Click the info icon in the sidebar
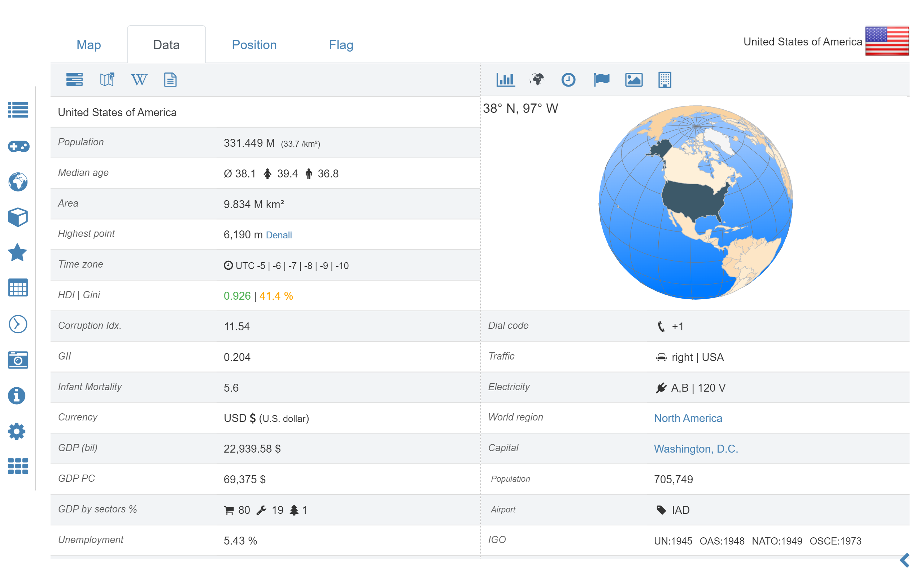 coord(17,396)
